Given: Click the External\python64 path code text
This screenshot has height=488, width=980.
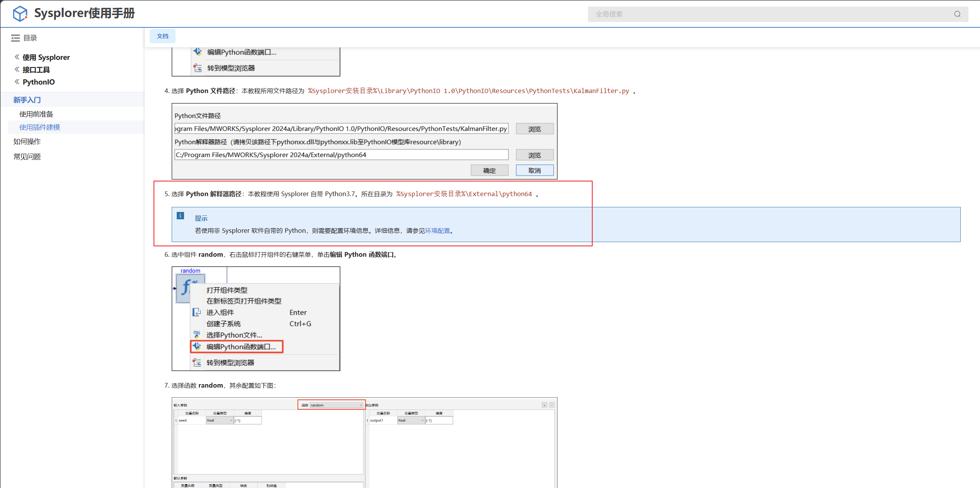Looking at the screenshot, I should click(x=464, y=194).
